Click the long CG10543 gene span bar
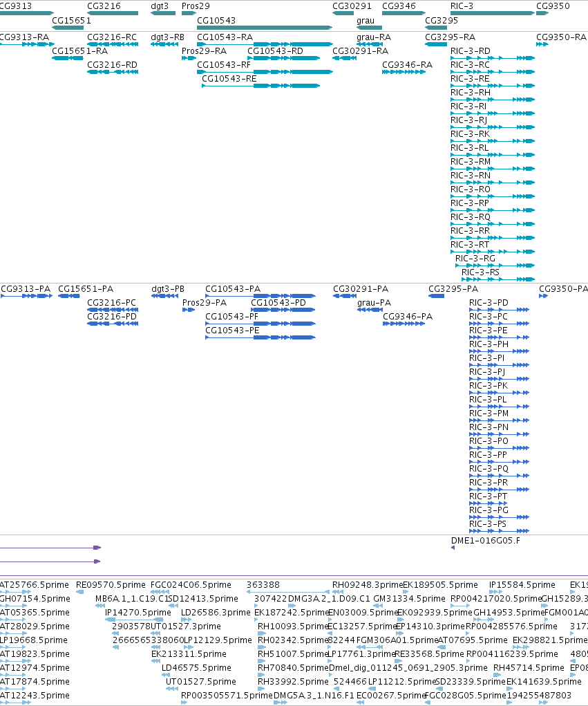Viewport: 588px width, 706px height. (265, 28)
